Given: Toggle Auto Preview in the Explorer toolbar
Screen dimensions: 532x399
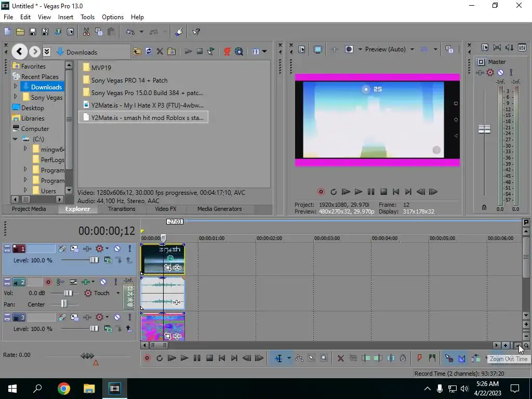Looking at the screenshot, I should tap(211, 51).
